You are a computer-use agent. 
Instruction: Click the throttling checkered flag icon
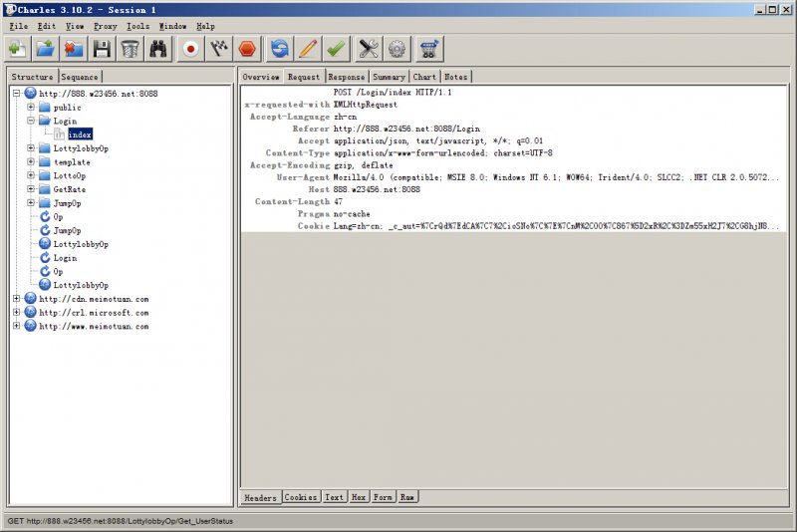[x=219, y=49]
